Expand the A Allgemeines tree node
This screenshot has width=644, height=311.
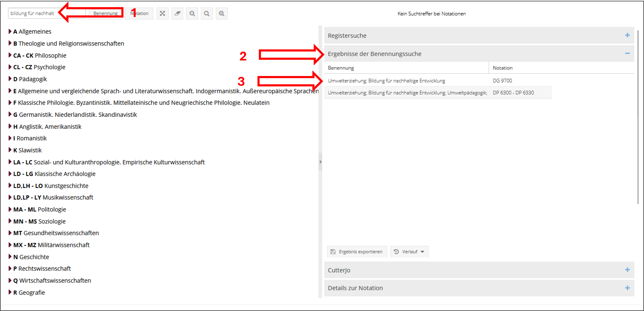click(x=10, y=31)
